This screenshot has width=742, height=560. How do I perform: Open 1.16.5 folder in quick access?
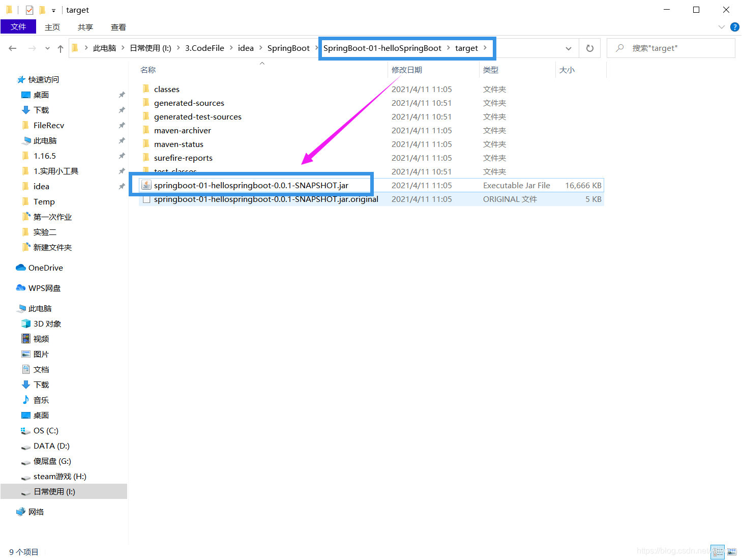[x=45, y=156]
